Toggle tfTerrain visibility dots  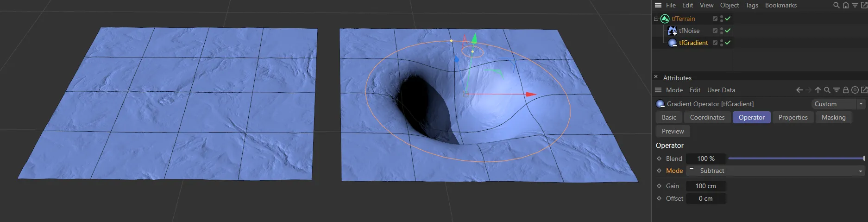point(722,19)
